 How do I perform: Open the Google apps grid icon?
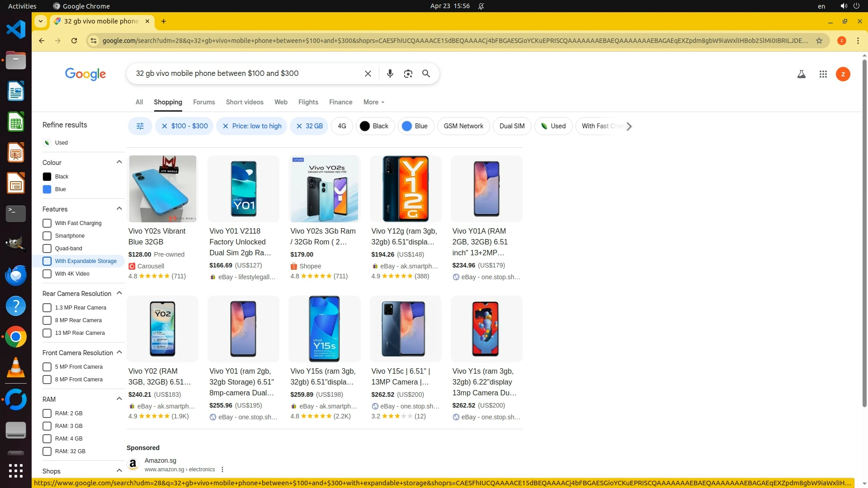pos(823,74)
